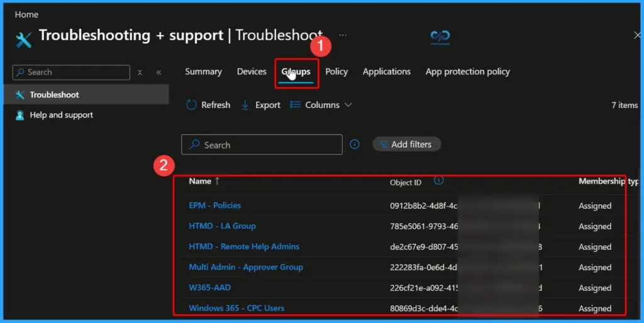Click the Add filters button
Viewport: 644px width, 323px height.
click(x=406, y=145)
